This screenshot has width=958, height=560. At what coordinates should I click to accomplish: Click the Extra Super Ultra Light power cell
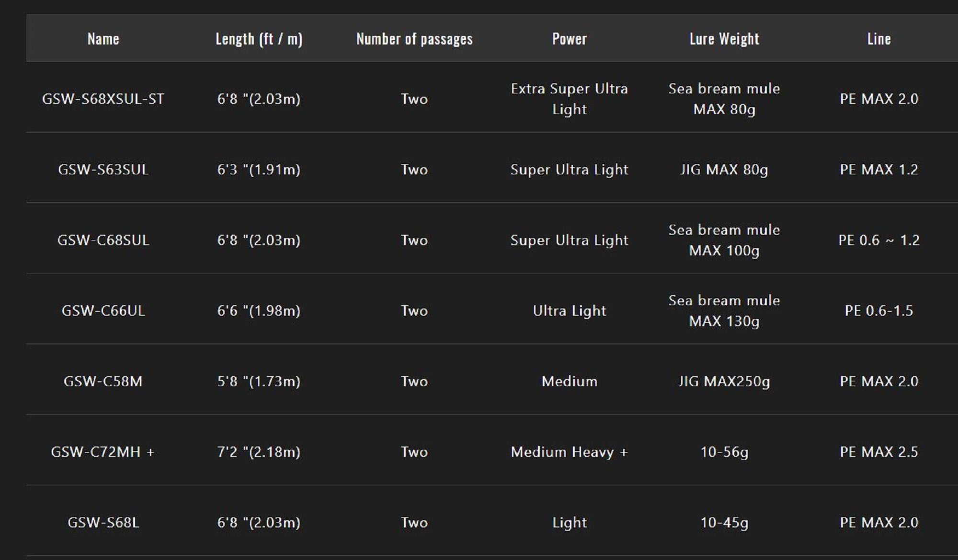569,99
